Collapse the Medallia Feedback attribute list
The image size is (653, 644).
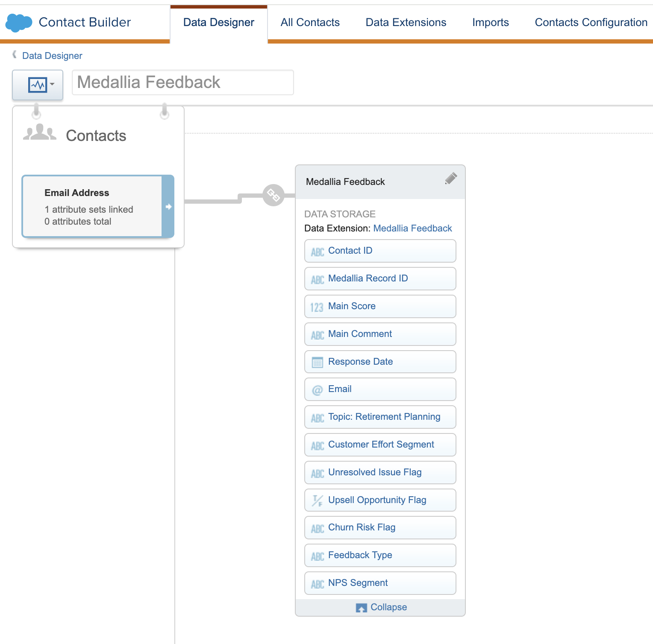click(x=381, y=607)
